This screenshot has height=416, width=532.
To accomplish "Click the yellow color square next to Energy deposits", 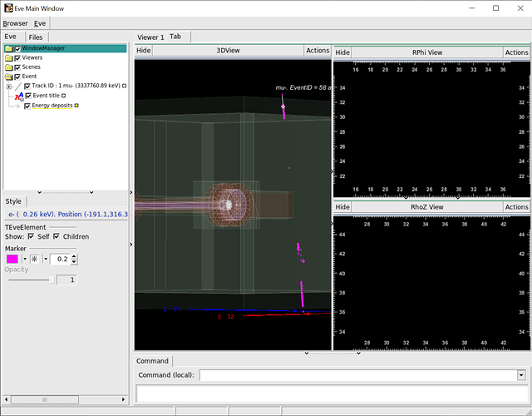I will pos(76,106).
